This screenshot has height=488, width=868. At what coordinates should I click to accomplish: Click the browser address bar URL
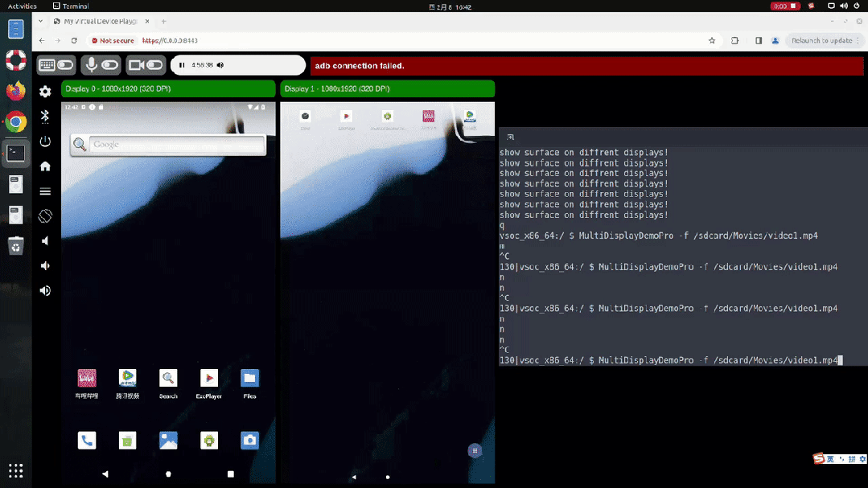170,40
